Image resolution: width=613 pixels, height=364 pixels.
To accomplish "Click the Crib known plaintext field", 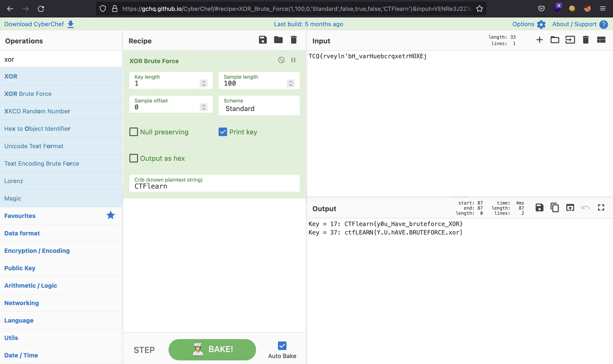I will tap(214, 183).
